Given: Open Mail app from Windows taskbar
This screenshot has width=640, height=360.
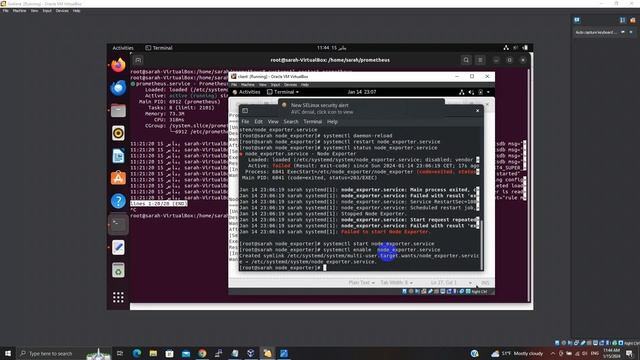Looking at the screenshot, I should 186,353.
